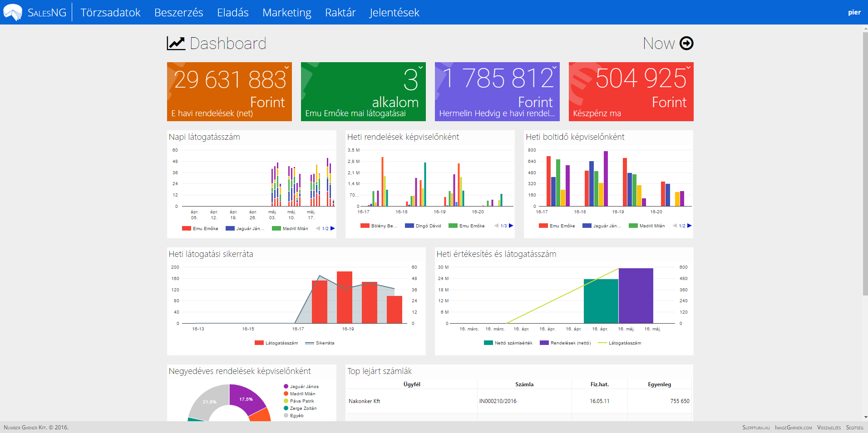Viewport: 868px width, 433px height.
Task: Click the SalesNG brand text
Action: tap(47, 13)
